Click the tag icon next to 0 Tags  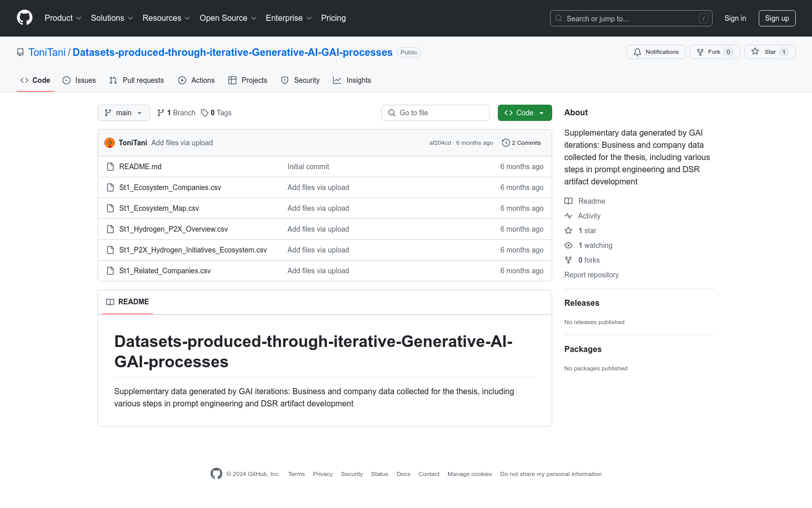tap(205, 113)
